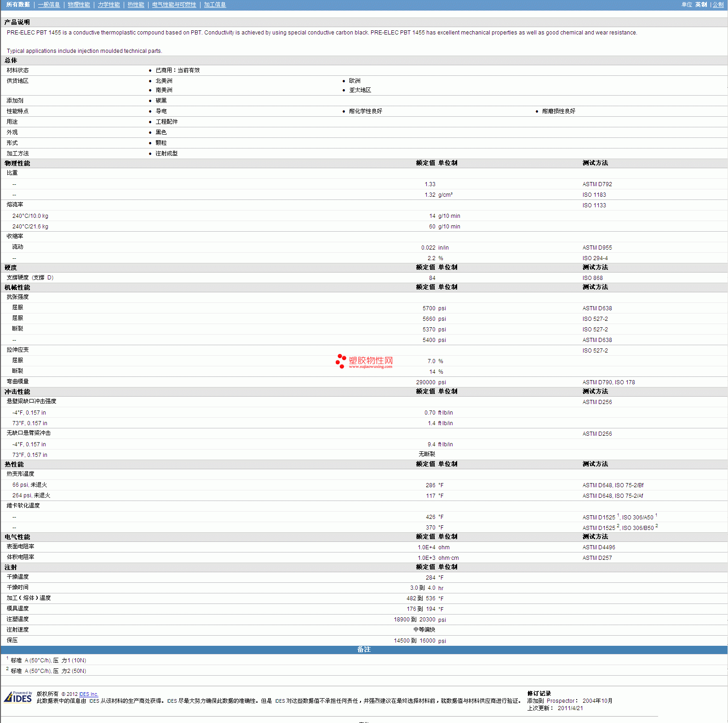728x723 pixels.
Task: Open the 一般信息 section link
Action: click(x=49, y=5)
